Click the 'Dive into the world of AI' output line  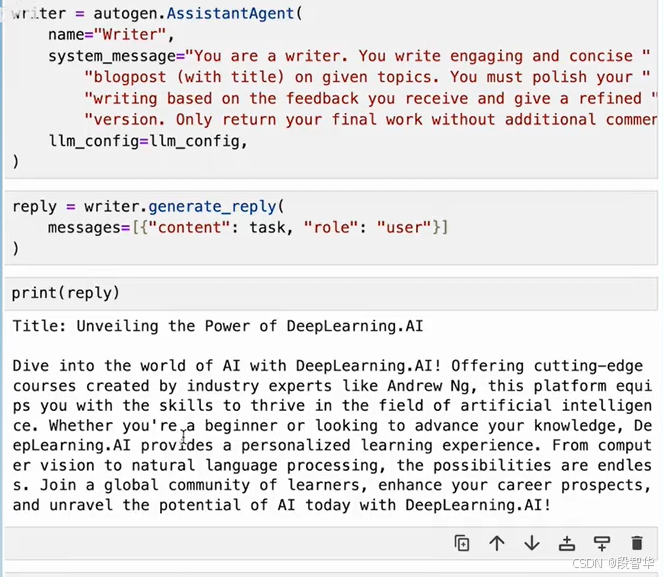(328, 366)
